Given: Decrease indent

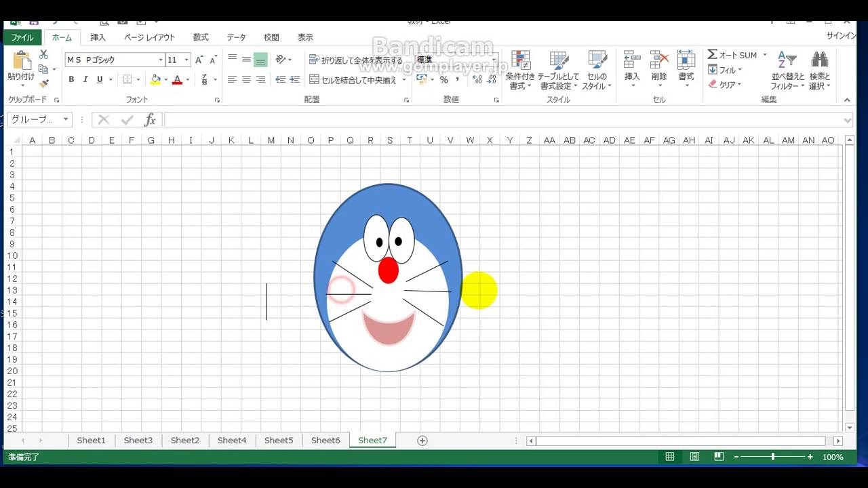Looking at the screenshot, I should coord(281,79).
